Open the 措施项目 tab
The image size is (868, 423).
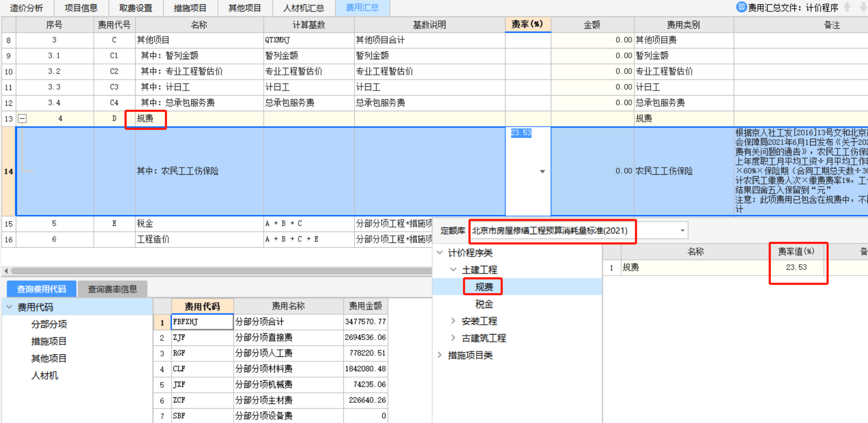(190, 8)
